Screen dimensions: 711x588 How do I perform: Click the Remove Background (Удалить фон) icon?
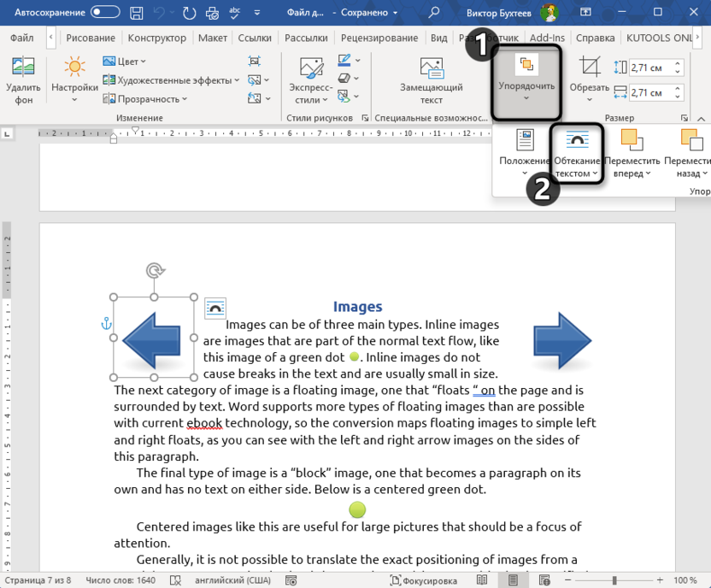click(x=23, y=68)
